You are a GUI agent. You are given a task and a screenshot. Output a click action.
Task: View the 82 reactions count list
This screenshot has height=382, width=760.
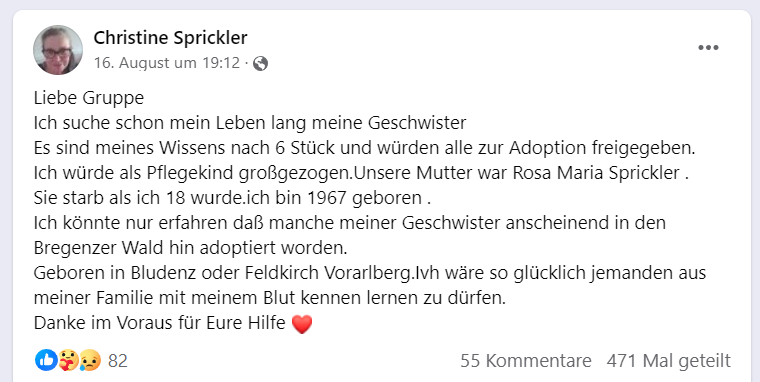pyautogui.click(x=118, y=361)
